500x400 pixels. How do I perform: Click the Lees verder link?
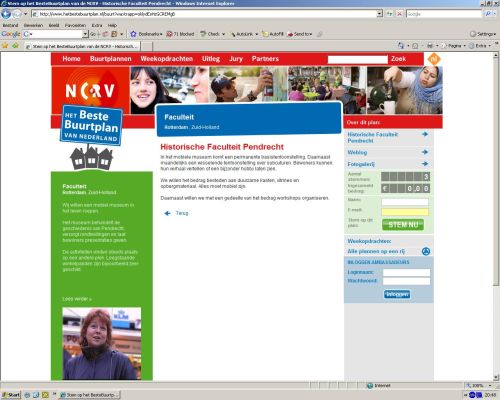pyautogui.click(x=77, y=299)
